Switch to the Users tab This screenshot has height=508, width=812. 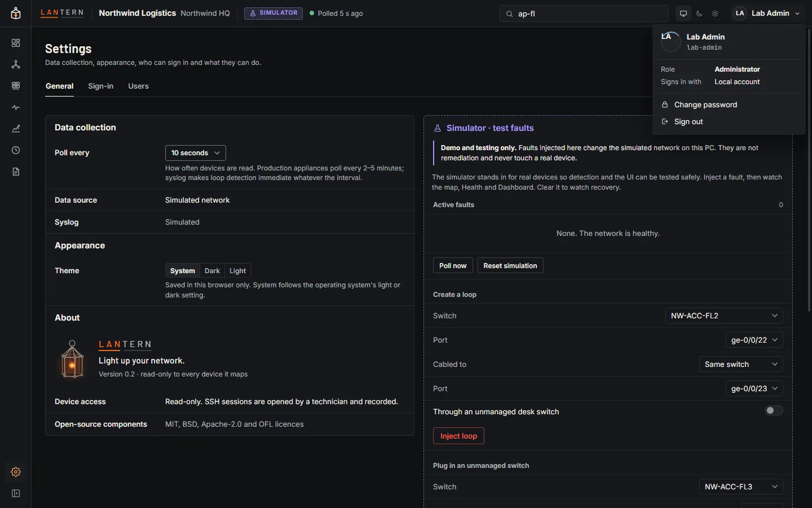(x=138, y=86)
